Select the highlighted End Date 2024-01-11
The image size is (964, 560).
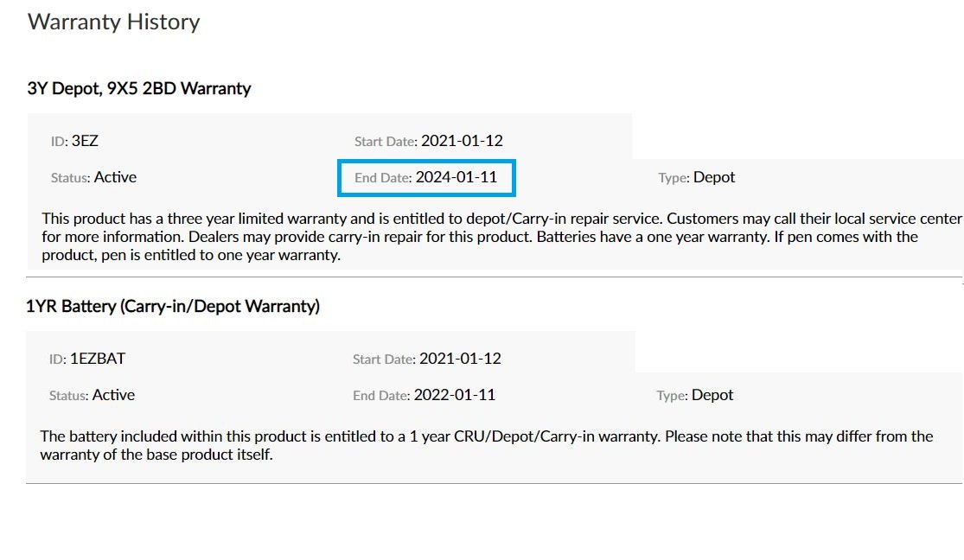coord(456,177)
